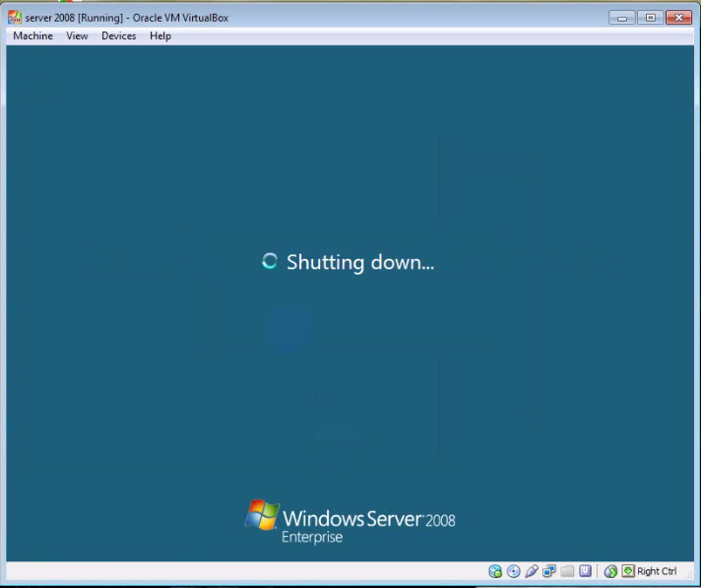701x588 pixels.
Task: Click the window resize grip by Right Ctrl
Action: (x=689, y=574)
